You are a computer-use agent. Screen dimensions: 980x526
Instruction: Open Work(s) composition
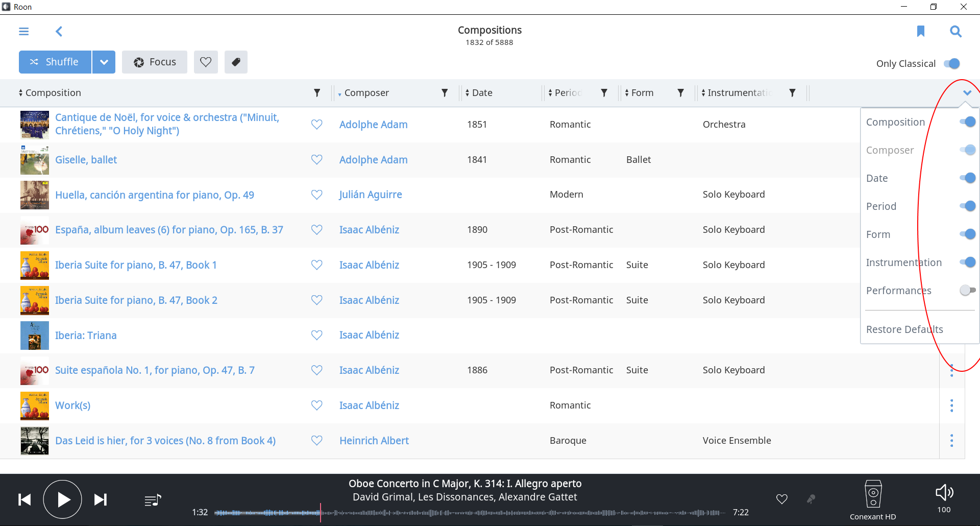click(x=72, y=405)
